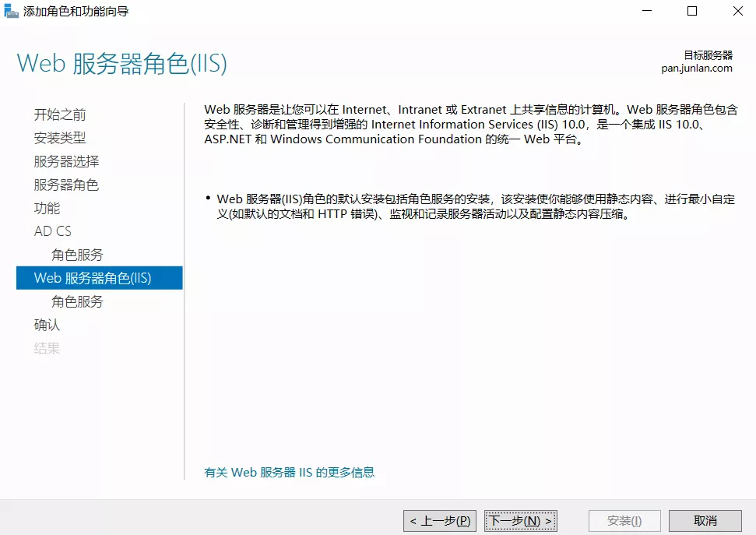The height and width of the screenshot is (535, 756).
Task: Switch to the 服务器角色 page
Action: click(x=66, y=185)
